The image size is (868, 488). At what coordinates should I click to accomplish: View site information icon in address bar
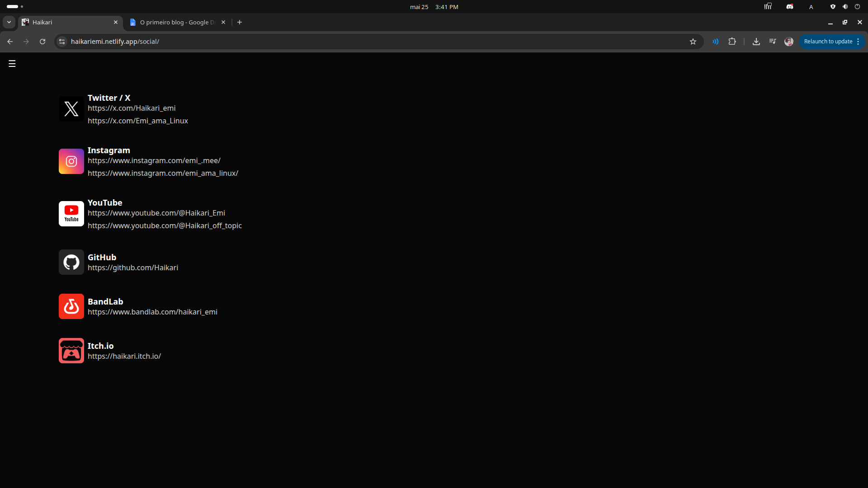coord(62,42)
